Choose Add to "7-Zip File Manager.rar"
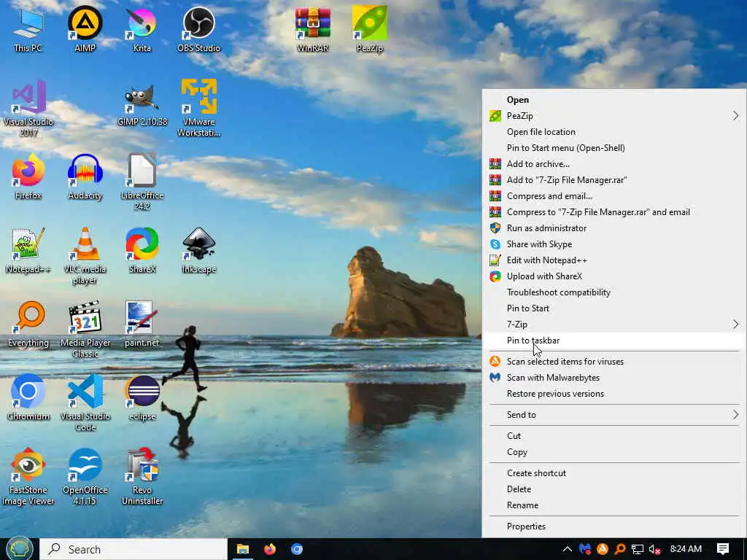The image size is (747, 560). coord(614,180)
